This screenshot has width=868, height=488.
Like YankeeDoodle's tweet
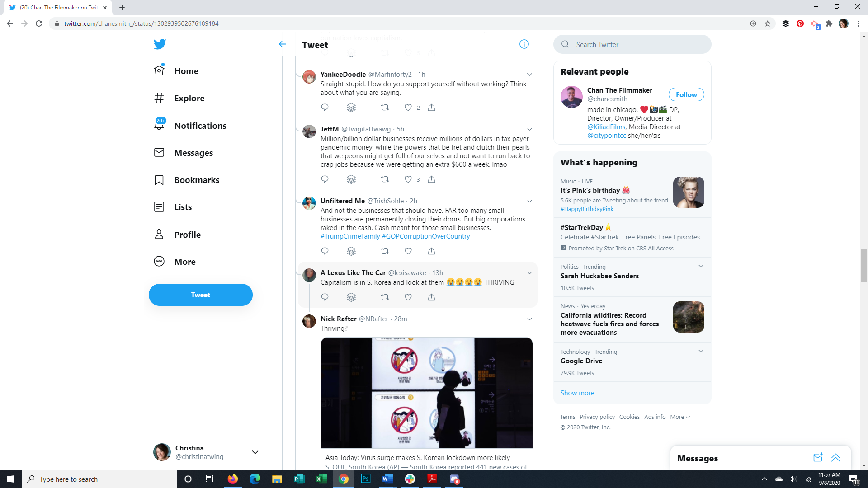pos(408,108)
